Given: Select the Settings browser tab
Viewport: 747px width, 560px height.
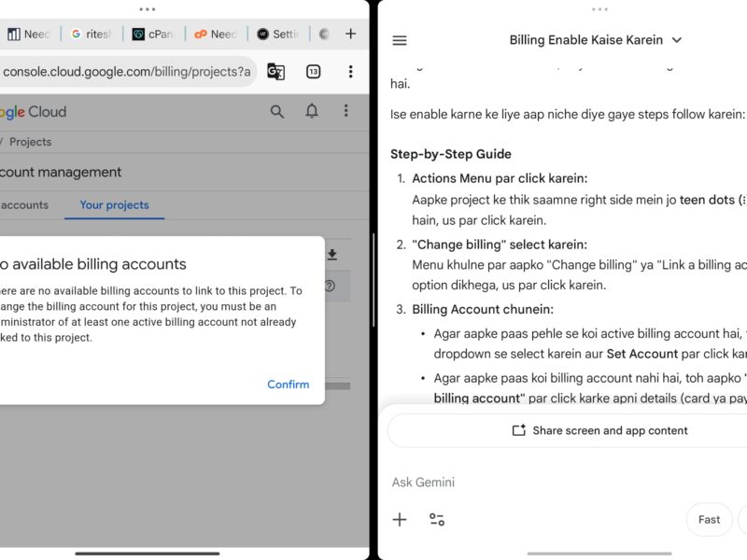Looking at the screenshot, I should point(277,34).
